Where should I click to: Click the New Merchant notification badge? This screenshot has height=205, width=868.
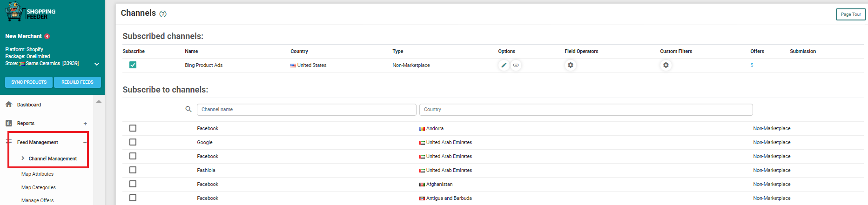click(x=47, y=36)
